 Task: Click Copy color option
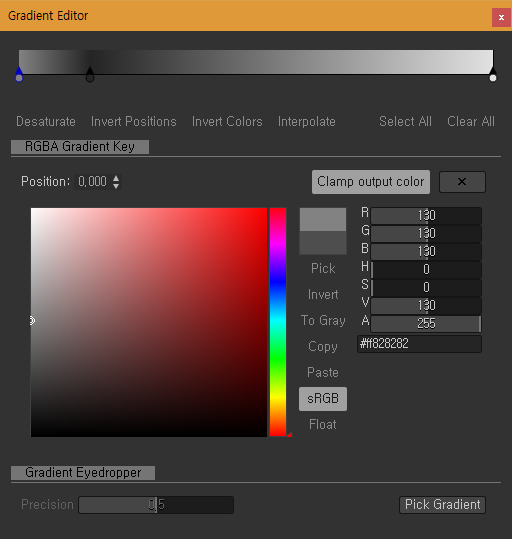[323, 346]
